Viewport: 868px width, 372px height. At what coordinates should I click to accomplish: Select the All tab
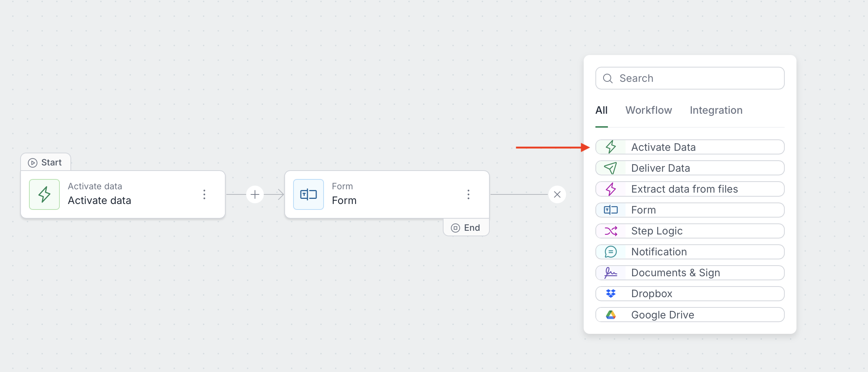pos(601,110)
